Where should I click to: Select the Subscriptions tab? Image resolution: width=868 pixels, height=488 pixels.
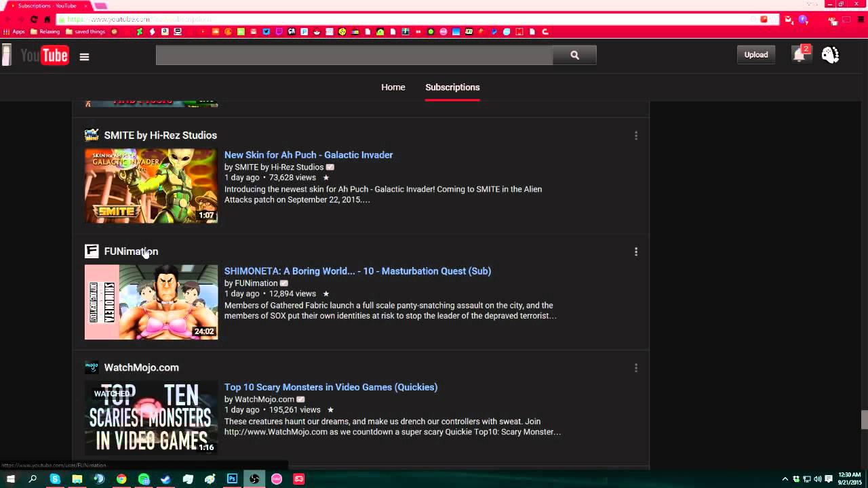pos(452,87)
